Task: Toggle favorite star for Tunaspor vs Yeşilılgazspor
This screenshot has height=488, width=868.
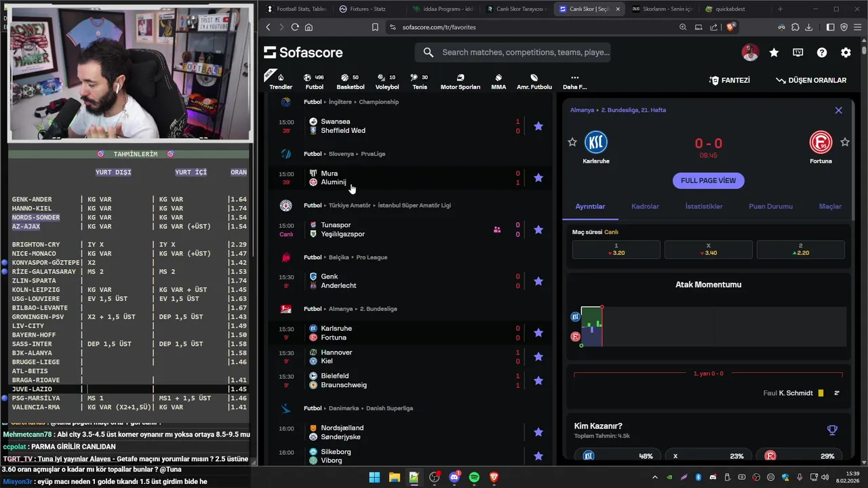Action: coord(538,230)
